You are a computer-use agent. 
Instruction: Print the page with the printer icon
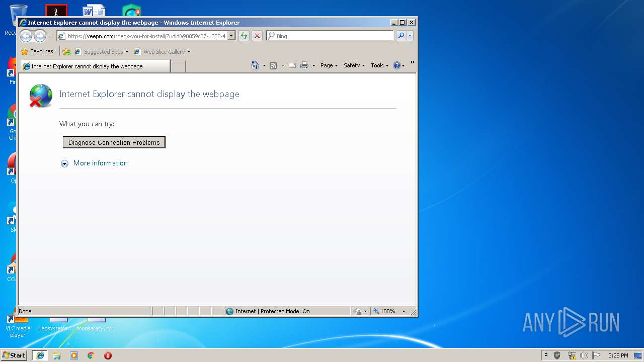coord(304,65)
